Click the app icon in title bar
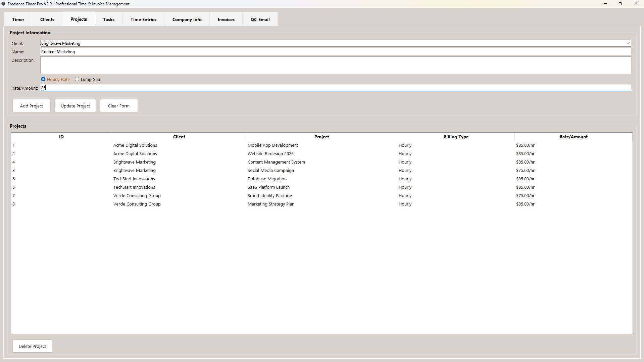 pyautogui.click(x=3, y=4)
